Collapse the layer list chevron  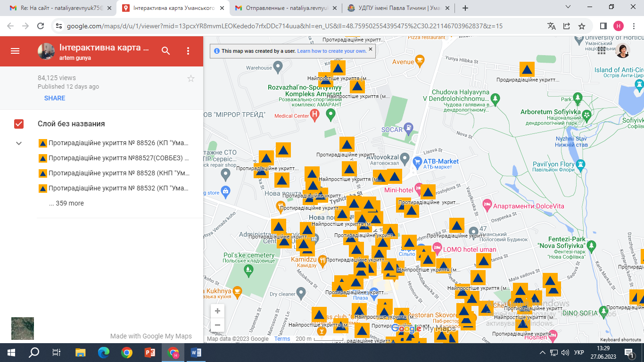(x=19, y=143)
